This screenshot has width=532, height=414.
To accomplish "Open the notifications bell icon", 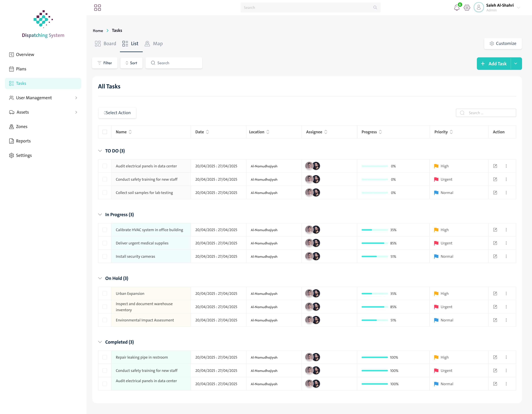I will pyautogui.click(x=457, y=8).
